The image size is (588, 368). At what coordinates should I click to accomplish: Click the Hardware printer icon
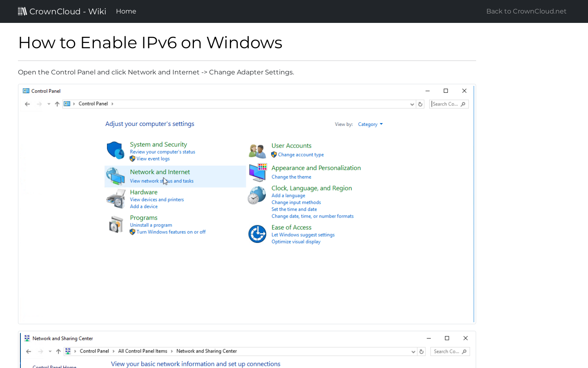click(116, 199)
